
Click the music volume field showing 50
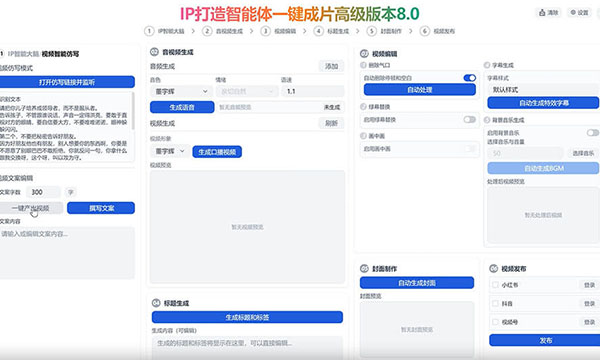[525, 153]
